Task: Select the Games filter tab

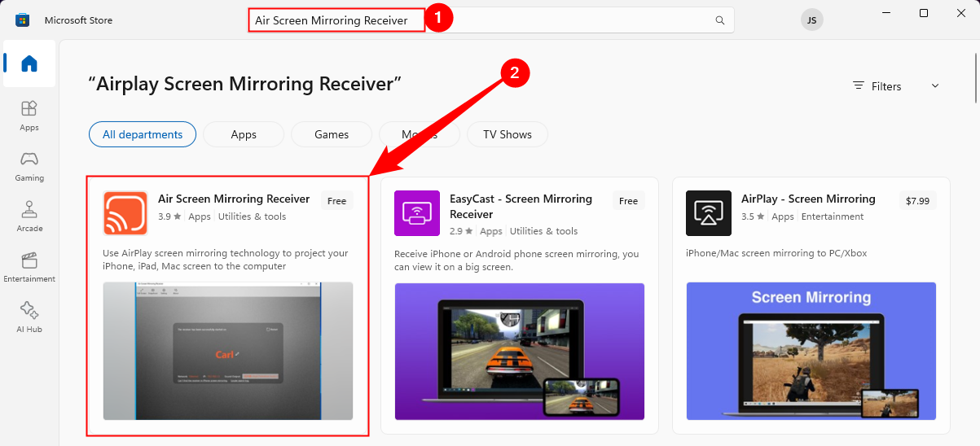Action: click(332, 134)
